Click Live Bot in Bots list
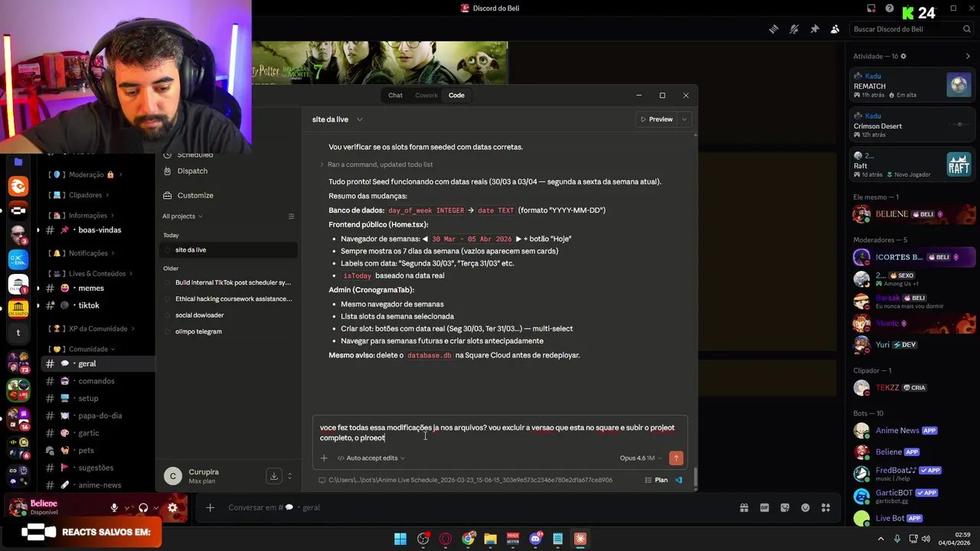Image resolution: width=980 pixels, height=551 pixels. [913, 518]
